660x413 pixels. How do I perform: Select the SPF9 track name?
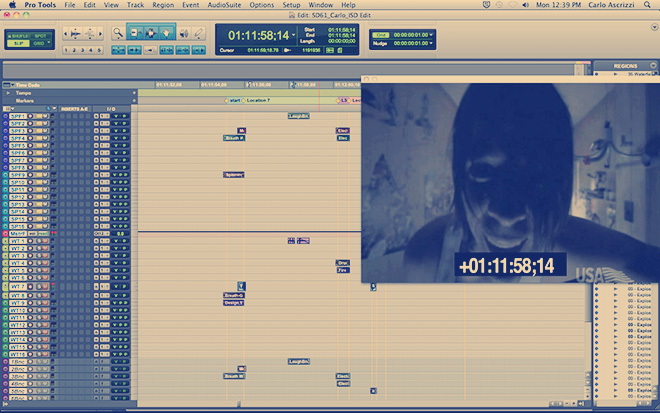coord(18,175)
